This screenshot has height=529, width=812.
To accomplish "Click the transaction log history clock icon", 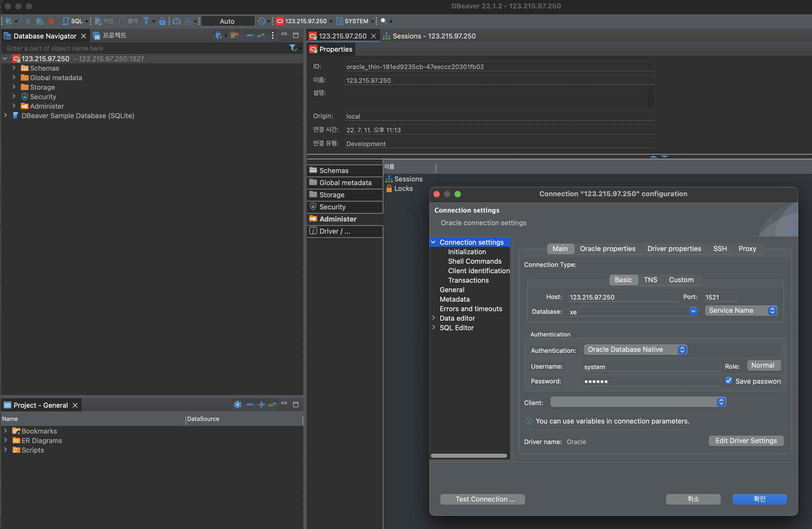I will click(262, 21).
